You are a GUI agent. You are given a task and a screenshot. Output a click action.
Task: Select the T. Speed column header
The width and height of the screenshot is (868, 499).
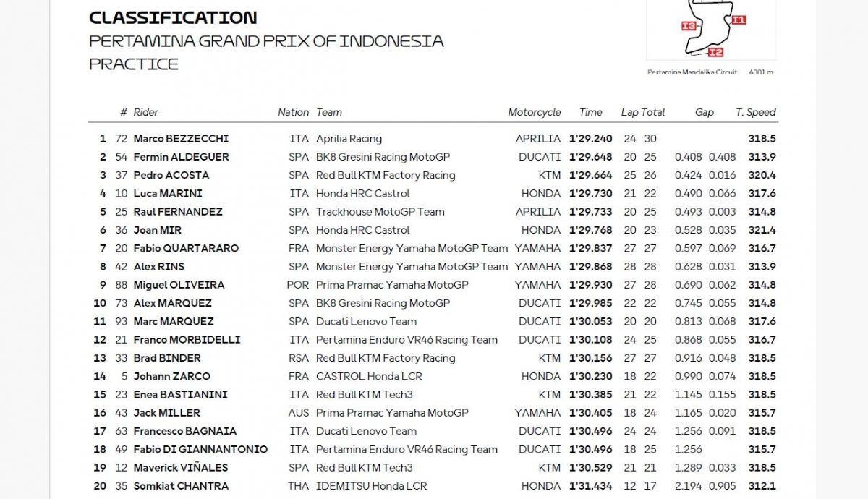pyautogui.click(x=755, y=112)
